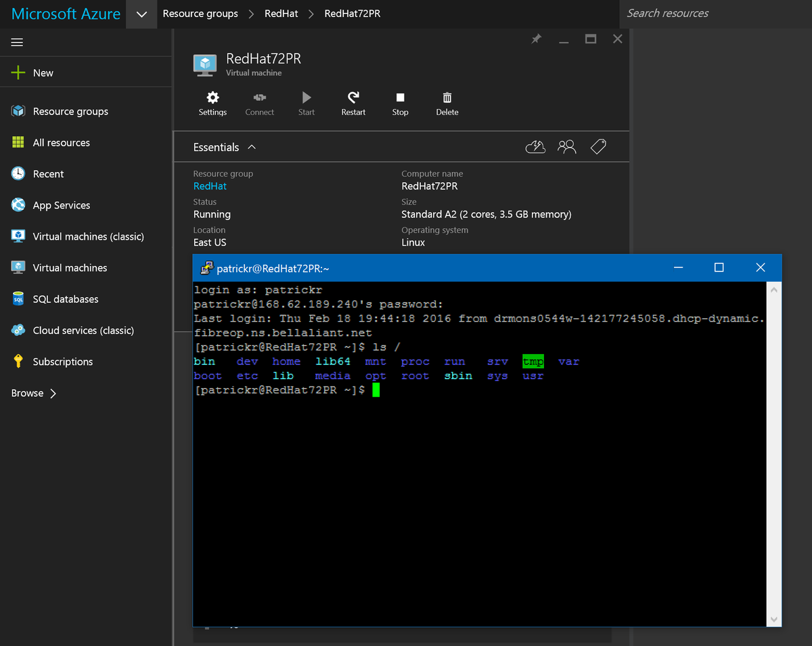
Task: Close the RedHat72PR blade
Action: (x=617, y=39)
